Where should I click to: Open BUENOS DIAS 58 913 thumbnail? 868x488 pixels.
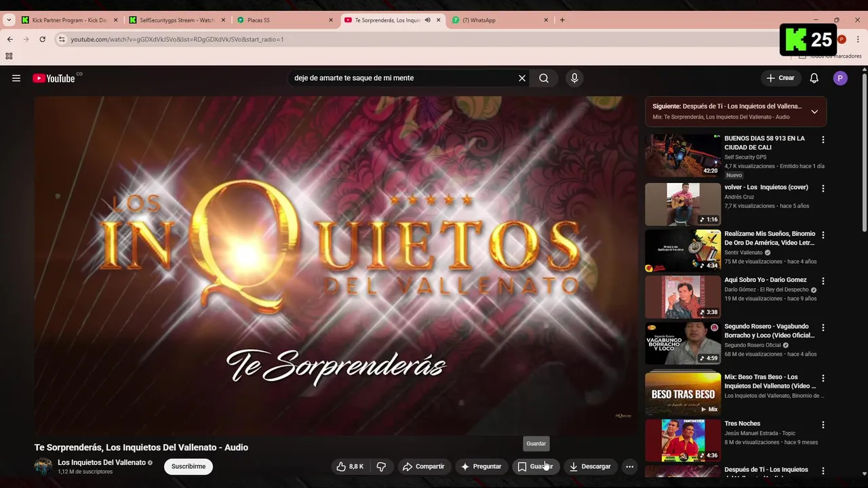(683, 155)
